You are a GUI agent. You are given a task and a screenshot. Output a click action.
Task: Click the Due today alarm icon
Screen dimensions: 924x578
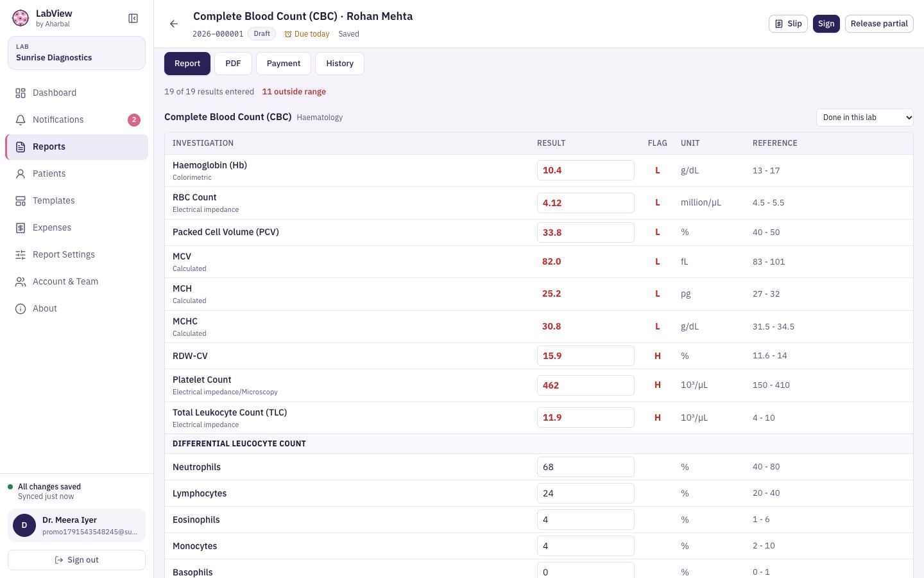coord(288,34)
